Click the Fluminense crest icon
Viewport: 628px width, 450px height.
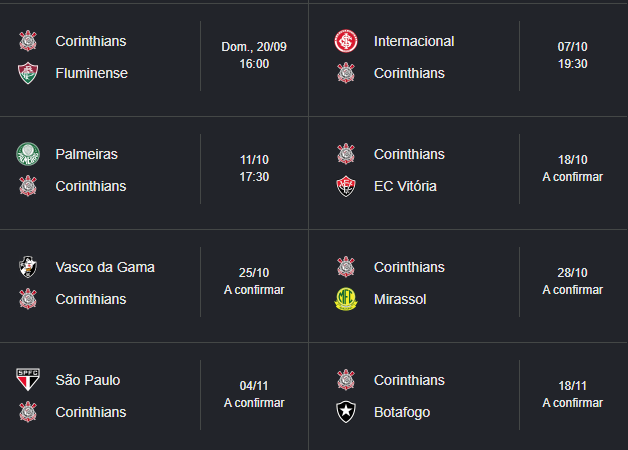tap(28, 73)
